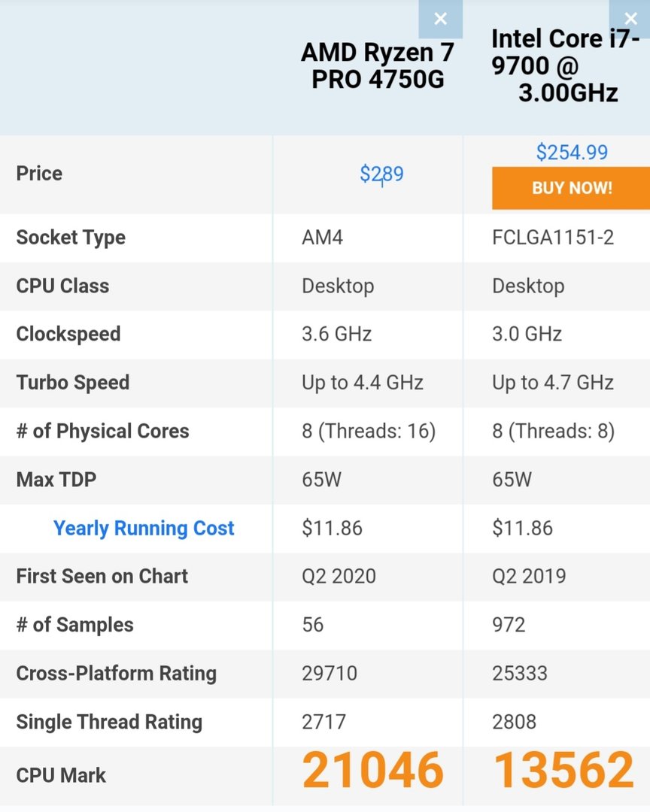The width and height of the screenshot is (650, 812).
Task: Select the # of Physical Cores label
Action: pos(102,431)
